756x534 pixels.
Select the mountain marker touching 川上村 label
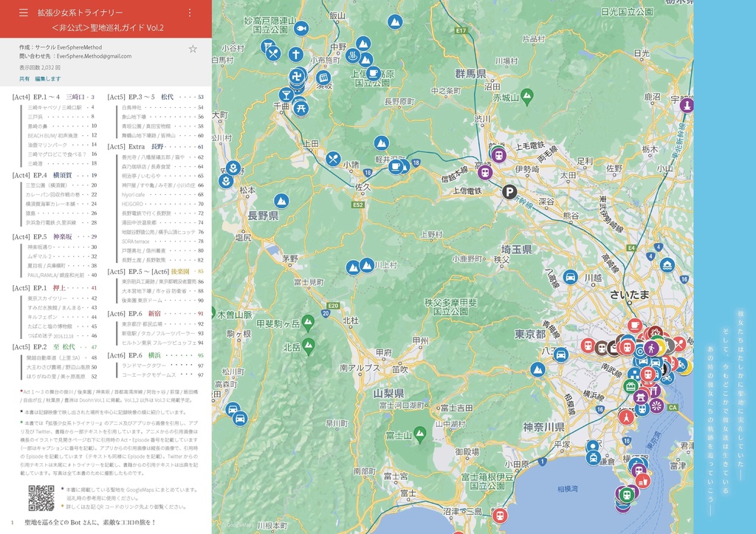point(366,265)
